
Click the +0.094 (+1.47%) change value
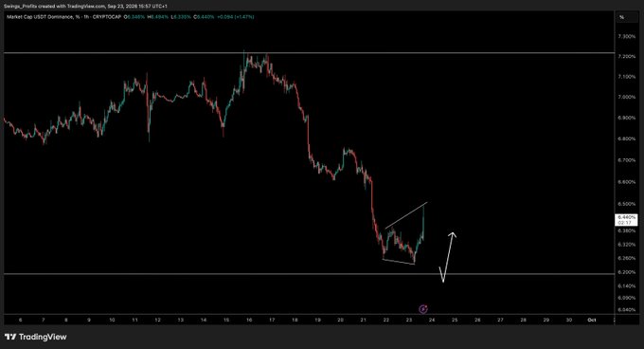click(235, 17)
